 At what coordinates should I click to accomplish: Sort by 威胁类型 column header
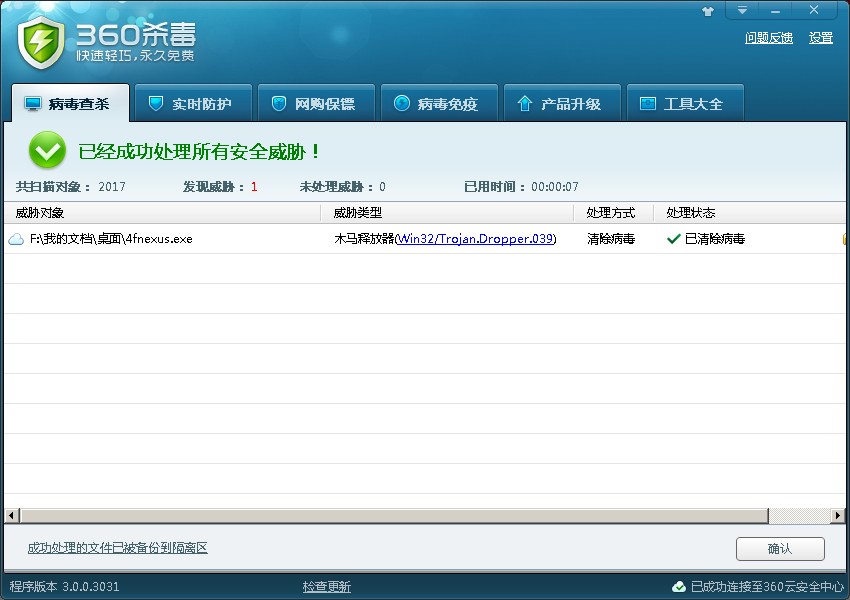click(447, 213)
